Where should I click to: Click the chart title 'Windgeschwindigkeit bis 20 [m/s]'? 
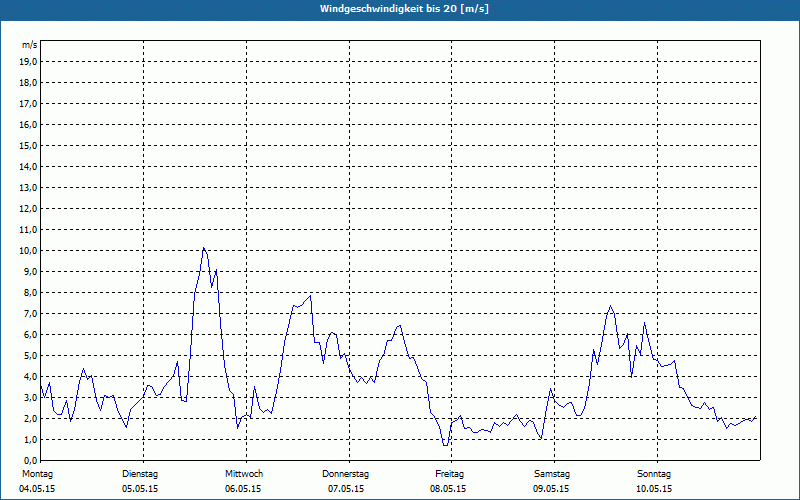(x=404, y=9)
